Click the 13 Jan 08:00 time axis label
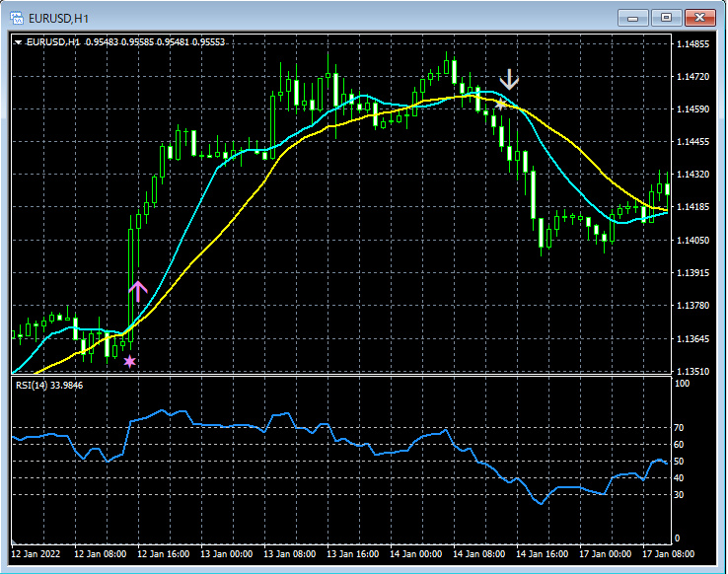Screen dimensions: 728x574 [x=290, y=554]
